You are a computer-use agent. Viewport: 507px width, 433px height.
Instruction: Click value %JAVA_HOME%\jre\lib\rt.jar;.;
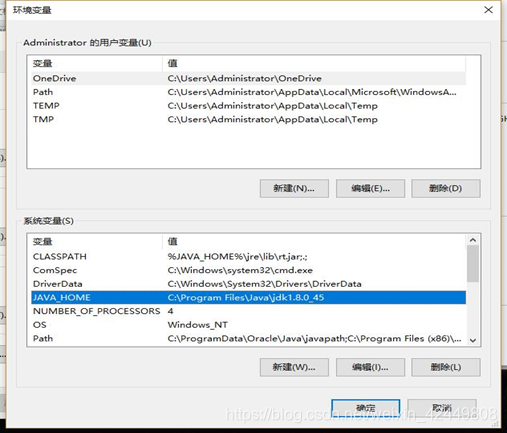[x=237, y=256]
